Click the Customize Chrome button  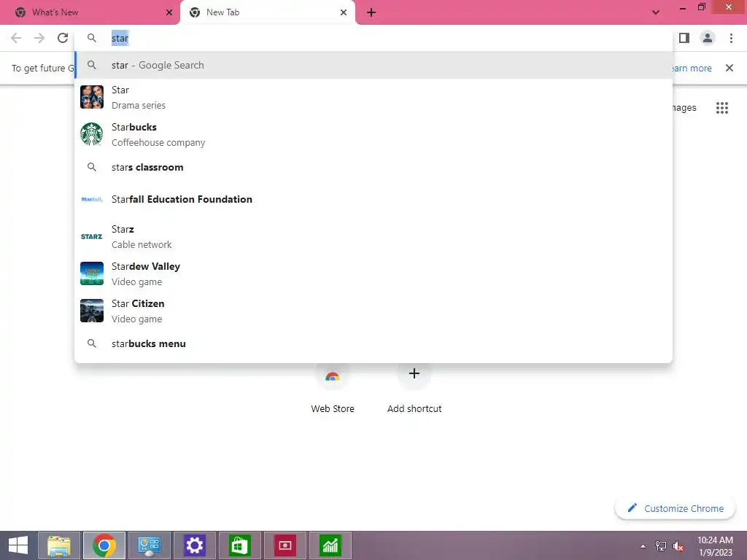[x=676, y=508]
